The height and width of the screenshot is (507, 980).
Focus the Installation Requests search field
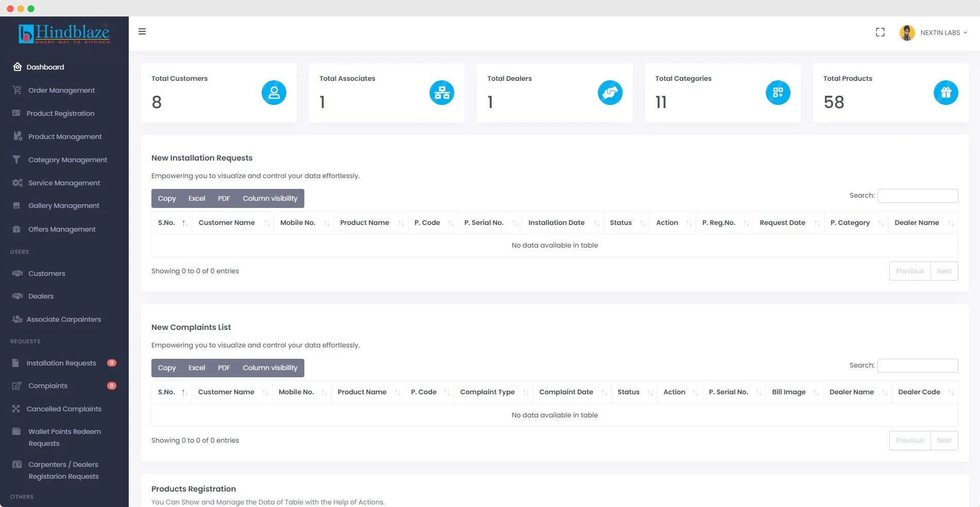(x=918, y=196)
